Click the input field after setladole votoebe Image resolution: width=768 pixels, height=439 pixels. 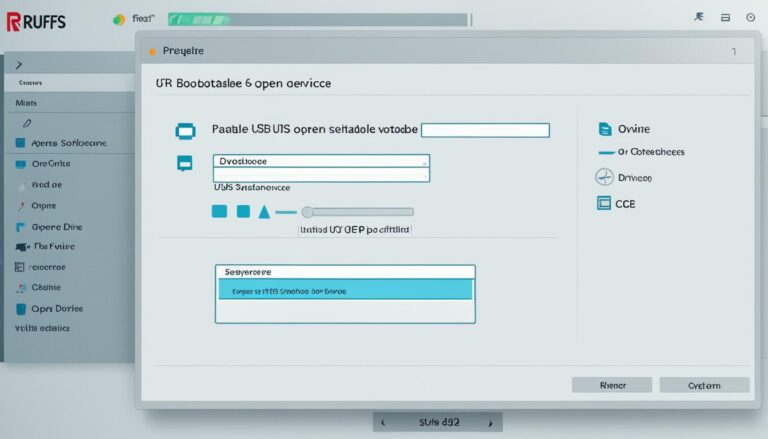(485, 130)
